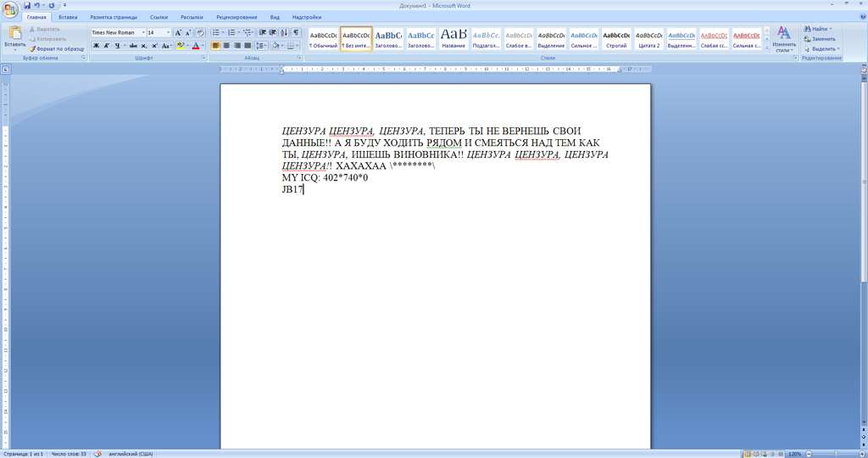Click the Sort icon in the paragraph group

[x=285, y=32]
